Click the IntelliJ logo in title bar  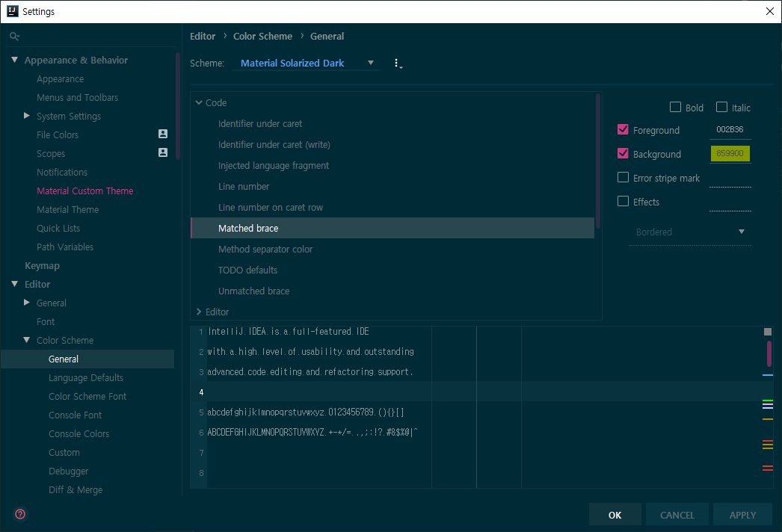[13, 11]
